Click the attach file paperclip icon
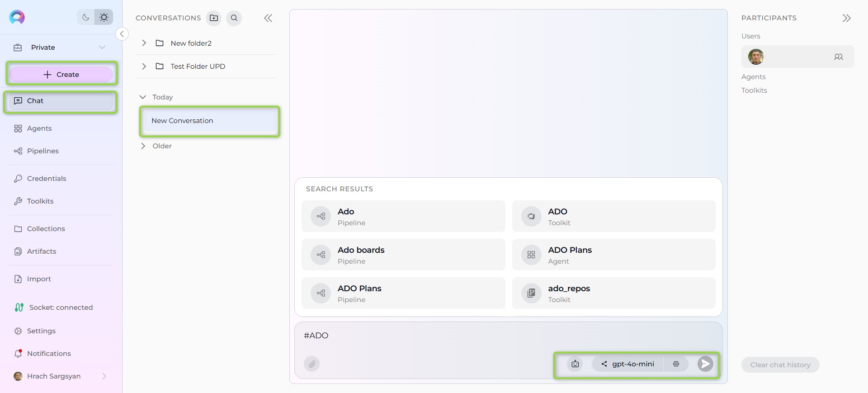This screenshot has width=868, height=393. pos(312,364)
